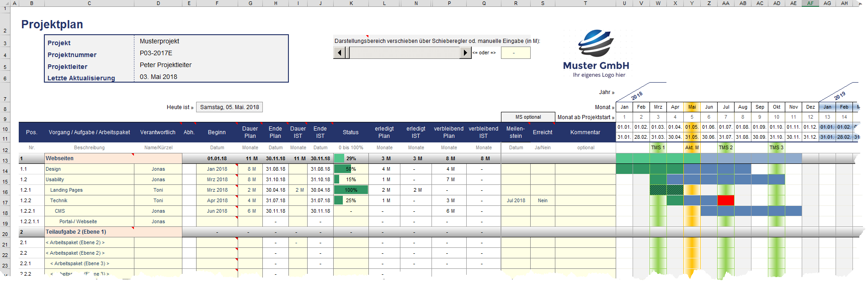Image resolution: width=868 pixels, height=283 pixels.
Task: Click the 100% status bar for Landing Pages
Action: click(351, 190)
